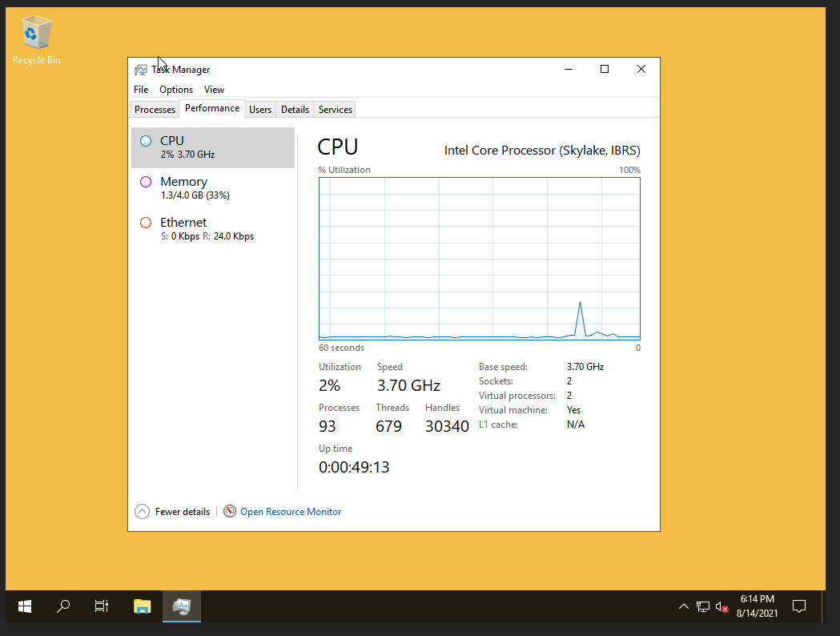Click the volume speaker tray icon
840x636 pixels.
[x=721, y=606]
